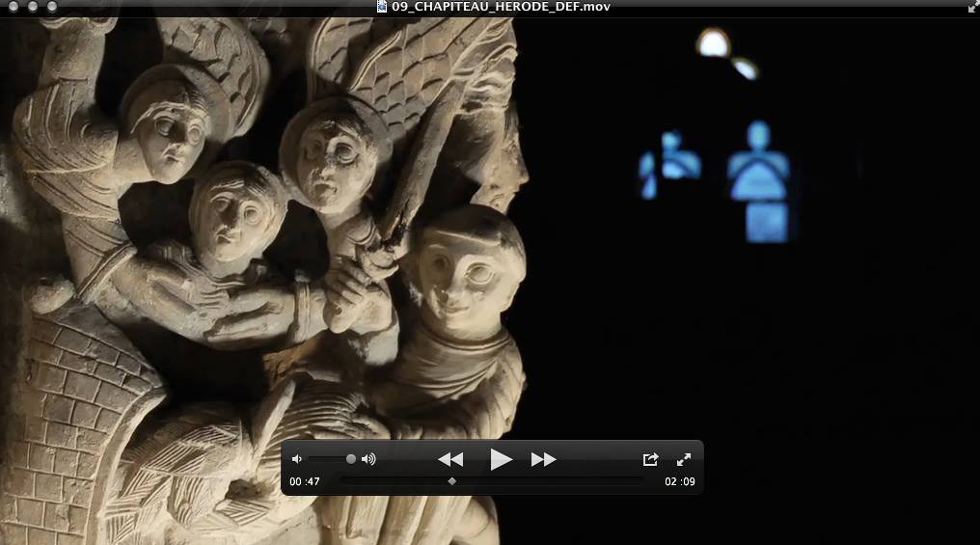Click the elapsed time 00:47
Screen dimensions: 980x545
[305, 482]
